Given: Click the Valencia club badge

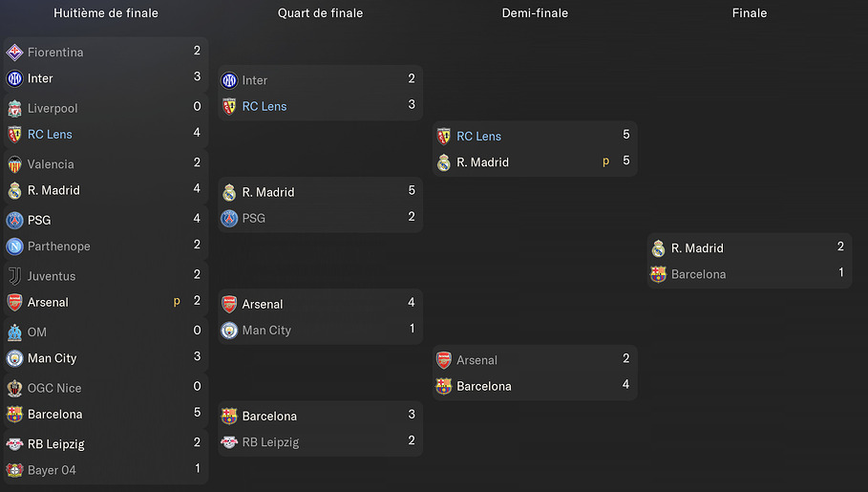Looking at the screenshot, I should coord(14,164).
